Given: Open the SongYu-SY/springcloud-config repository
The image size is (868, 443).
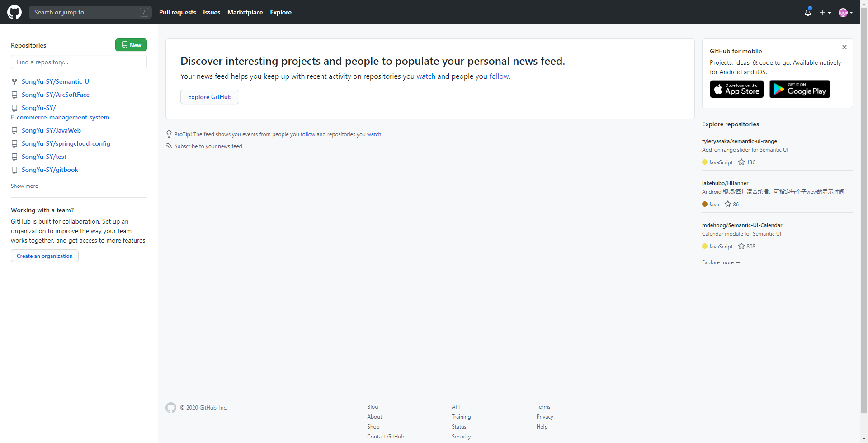Looking at the screenshot, I should (66, 143).
